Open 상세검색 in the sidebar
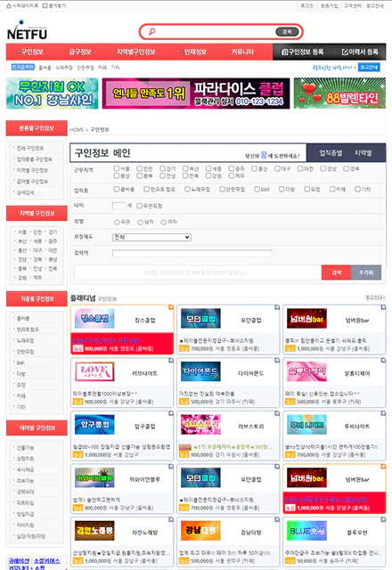The width and height of the screenshot is (392, 570). [x=26, y=192]
